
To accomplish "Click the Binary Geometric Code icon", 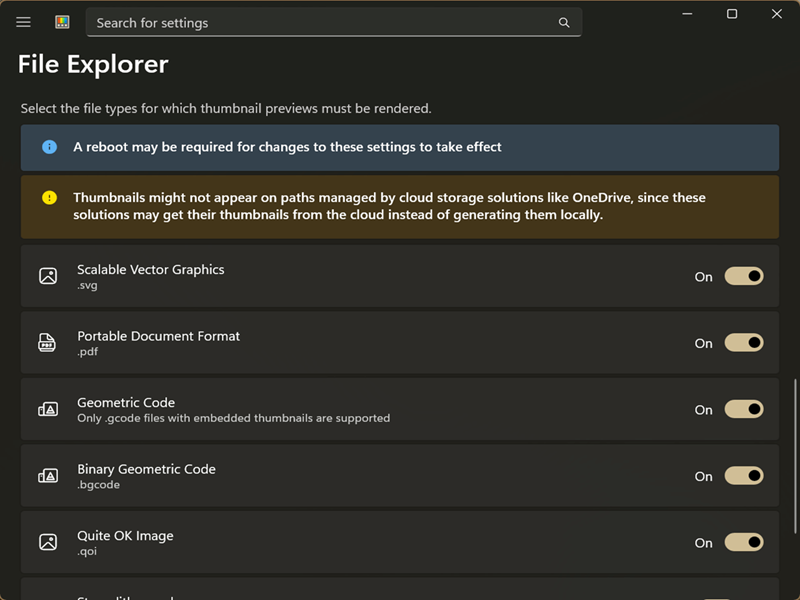I will [48, 476].
